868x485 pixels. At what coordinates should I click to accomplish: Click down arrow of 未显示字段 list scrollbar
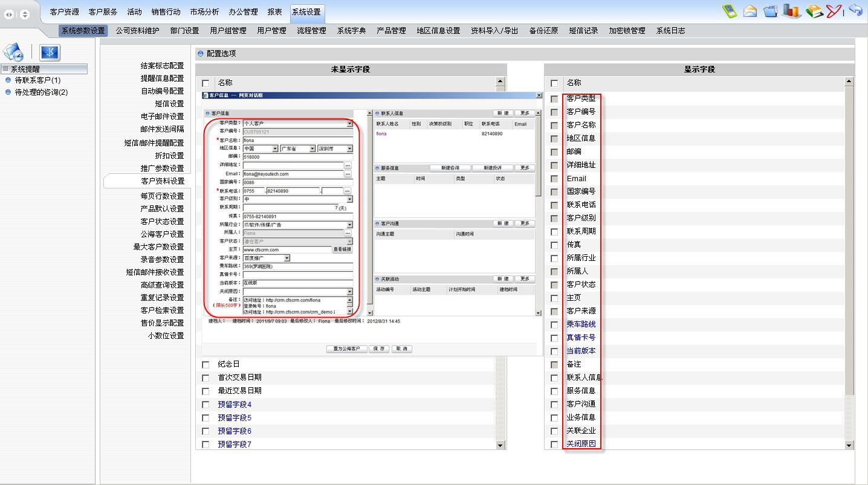tap(500, 446)
